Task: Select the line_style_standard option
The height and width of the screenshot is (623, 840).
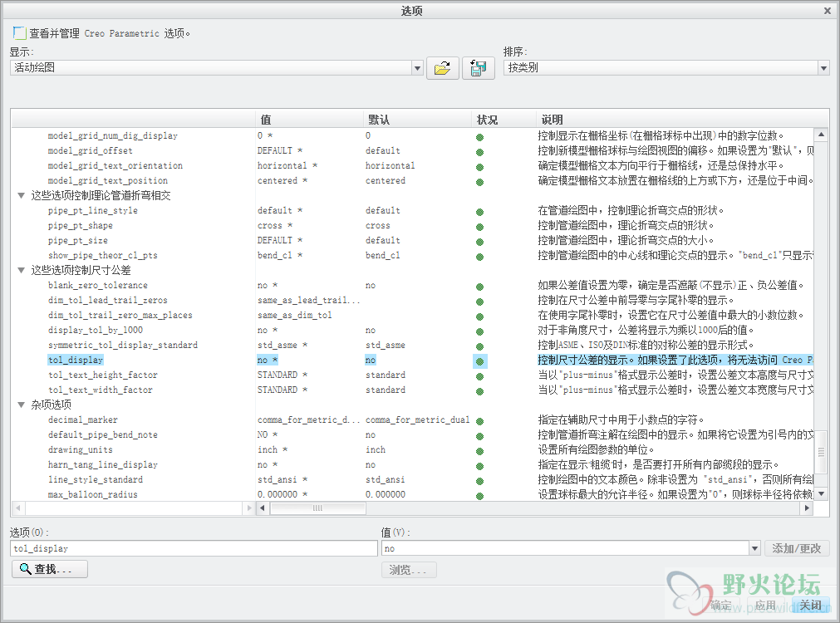Action: 96,480
